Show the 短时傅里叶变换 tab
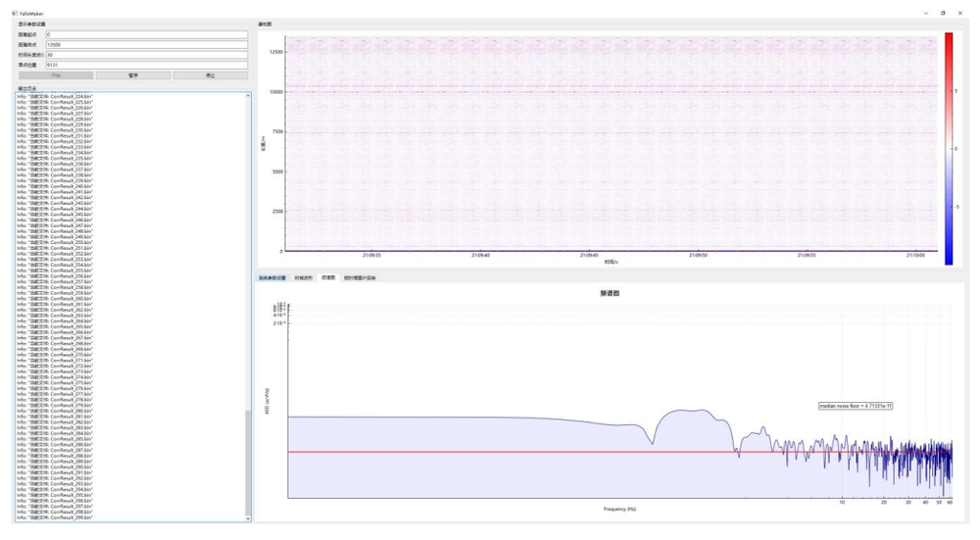 pyautogui.click(x=360, y=277)
